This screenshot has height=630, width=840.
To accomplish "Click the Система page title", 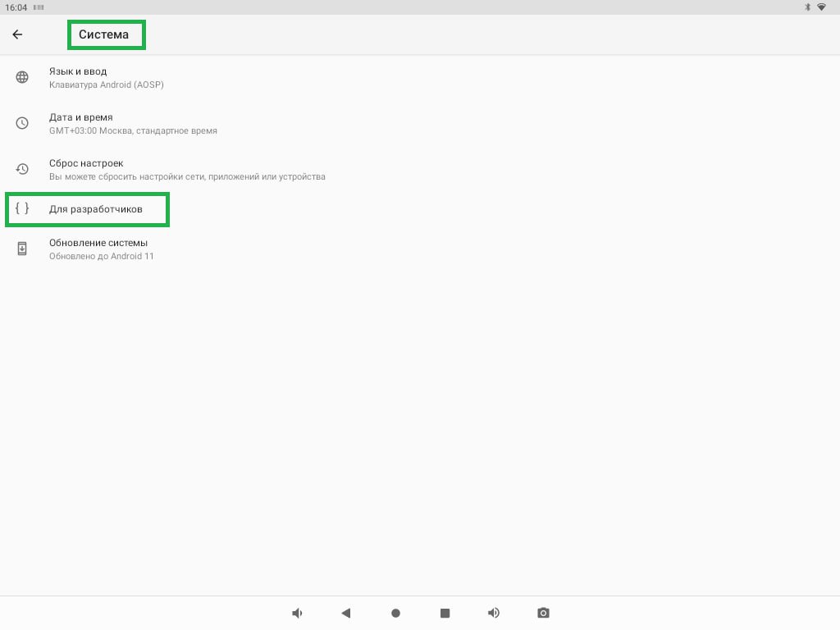I will click(x=104, y=34).
